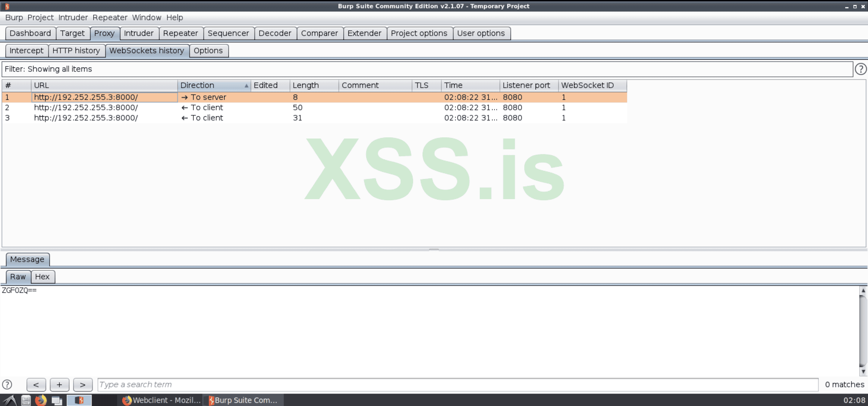
Task: Click the Kali menu dragon icon
Action: click(10, 400)
